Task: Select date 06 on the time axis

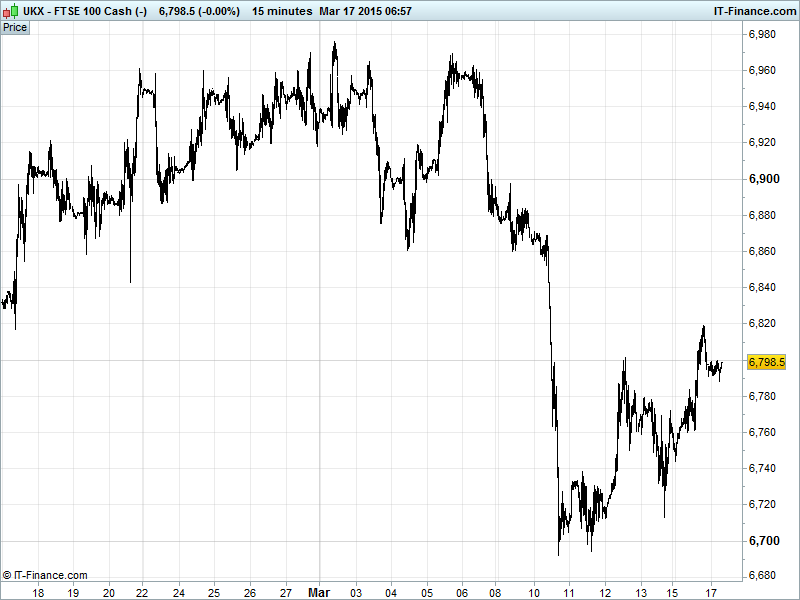Action: tap(461, 591)
